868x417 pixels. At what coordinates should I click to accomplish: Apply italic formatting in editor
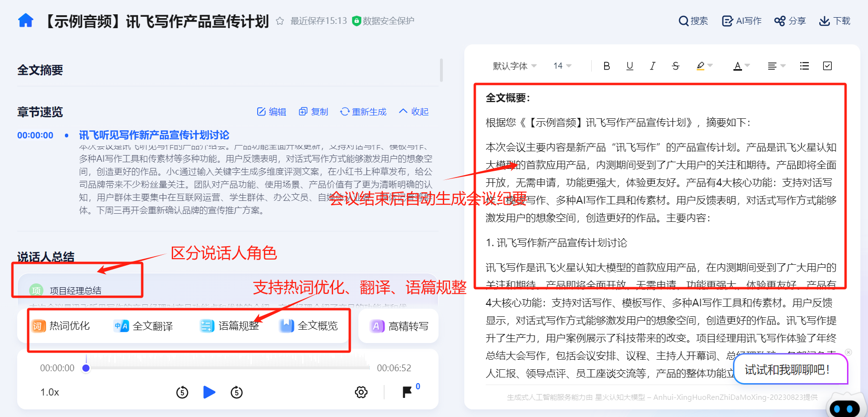click(x=652, y=66)
